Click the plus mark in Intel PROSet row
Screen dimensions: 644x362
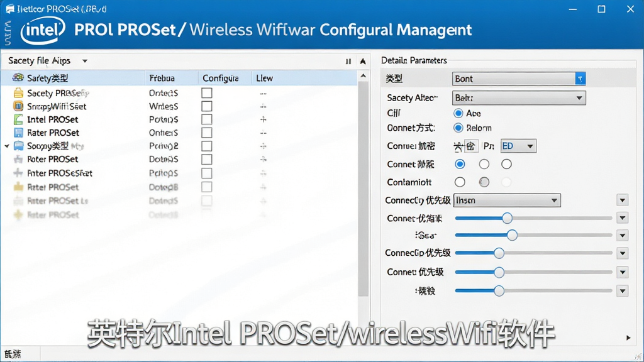click(264, 119)
